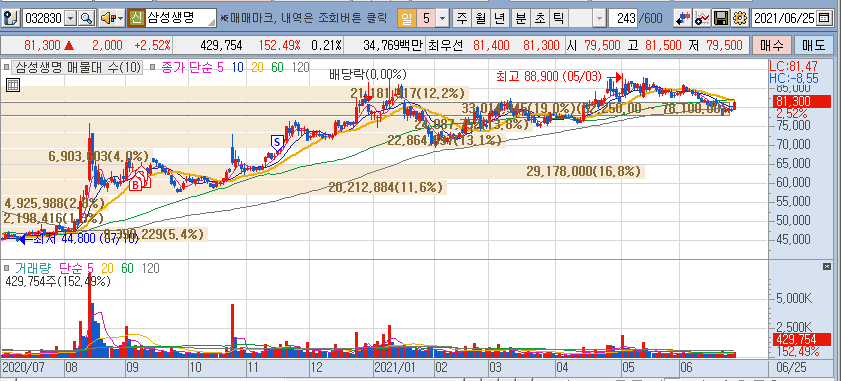Viewport: 841px width, 381px height.
Task: Click the price MA 60 legend value
Action: tap(277, 68)
